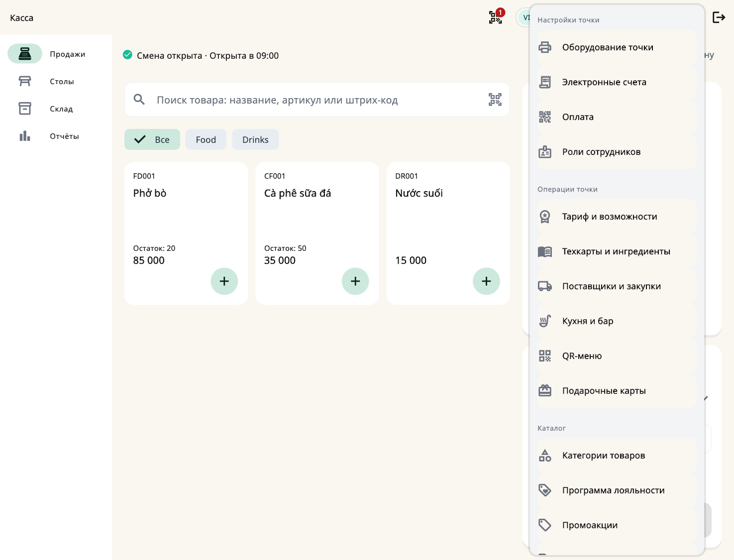
Task: Click the Столы table icon in sidebar
Action: pos(25,81)
